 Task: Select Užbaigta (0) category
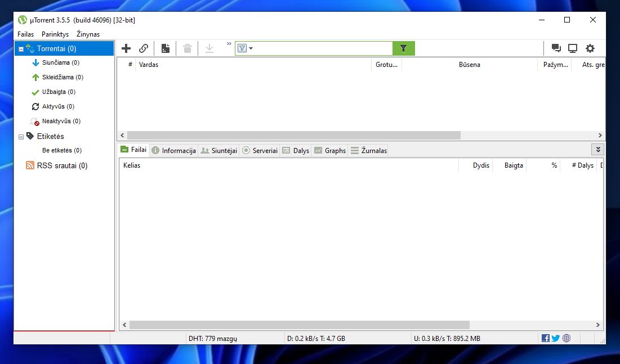tap(59, 92)
